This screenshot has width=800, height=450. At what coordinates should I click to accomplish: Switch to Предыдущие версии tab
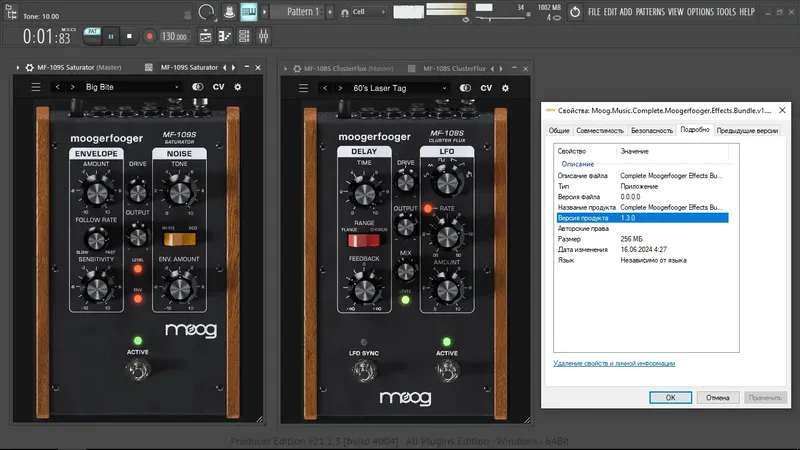tap(747, 131)
